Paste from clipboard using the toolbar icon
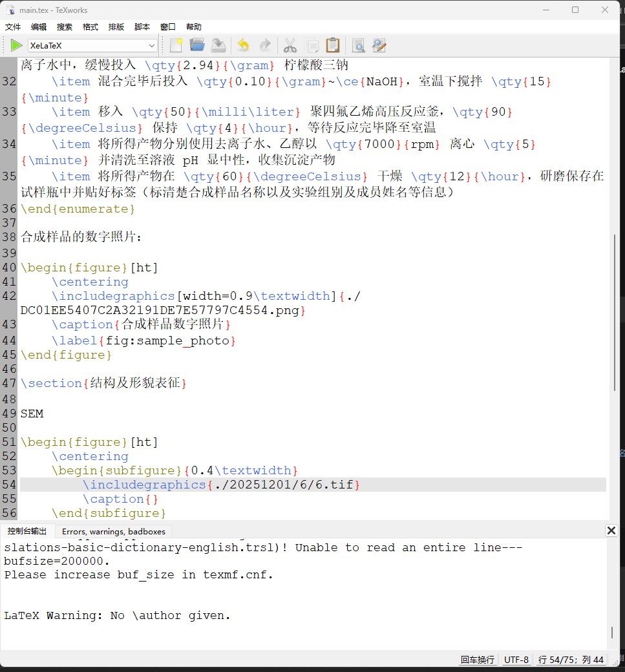 coord(333,45)
